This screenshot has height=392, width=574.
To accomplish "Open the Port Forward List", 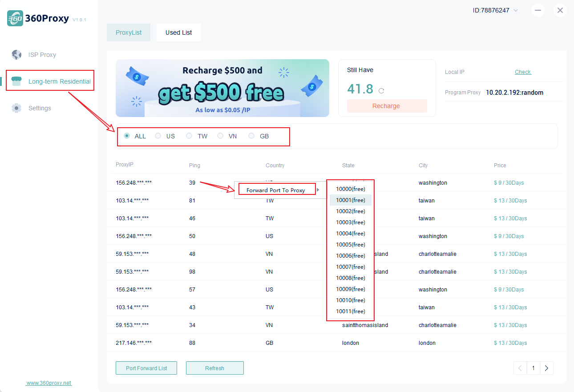I will 146,368.
